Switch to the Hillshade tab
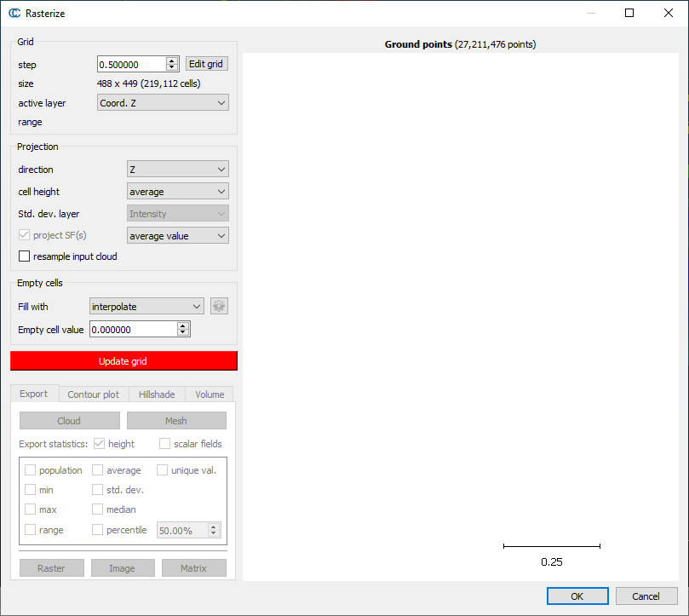Viewport: 689px width, 616px height. tap(157, 394)
